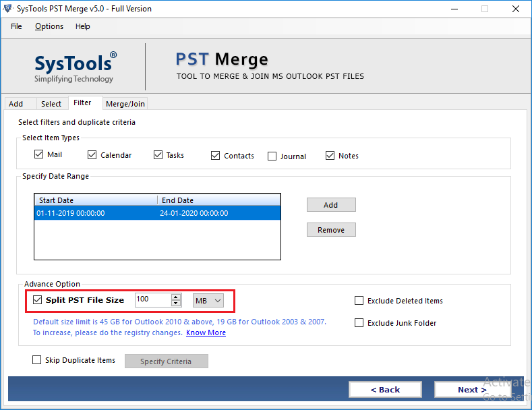Go to previous step with Back

click(x=386, y=390)
